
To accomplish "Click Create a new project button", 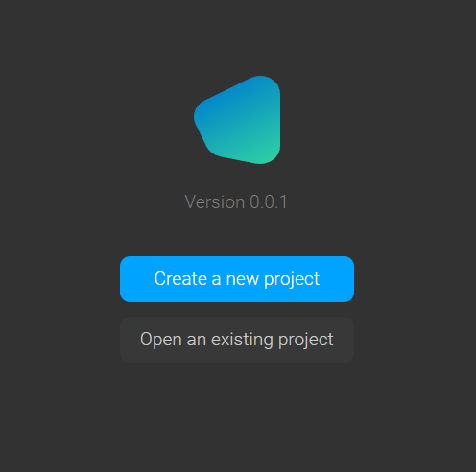I will click(237, 279).
